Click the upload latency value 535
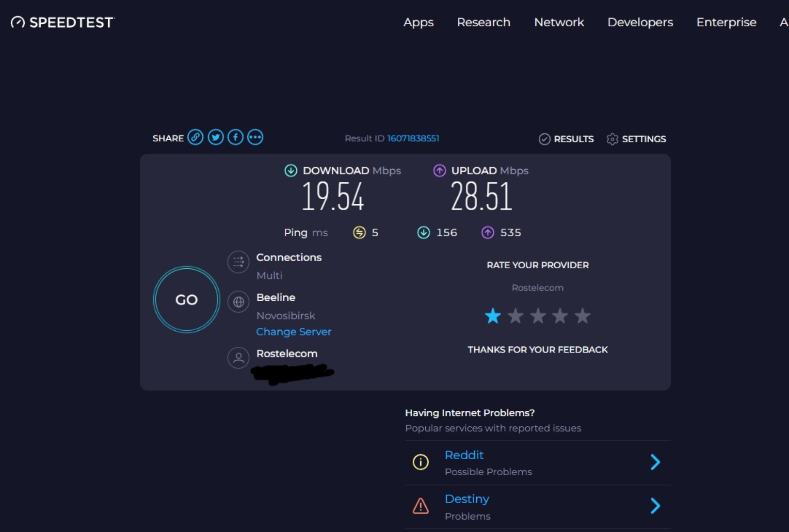The image size is (789, 532). 510,233
